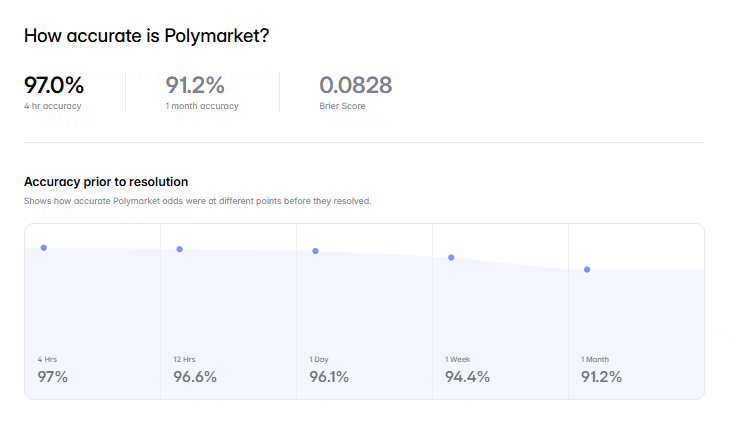Image resolution: width=730 pixels, height=426 pixels.
Task: Click the '1 Day' column label
Action: click(319, 359)
